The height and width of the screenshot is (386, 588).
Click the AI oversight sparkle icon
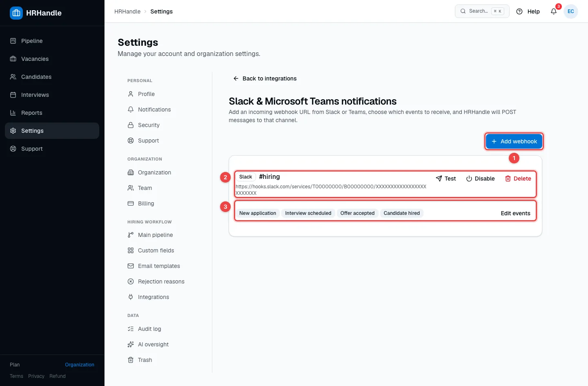(131, 344)
